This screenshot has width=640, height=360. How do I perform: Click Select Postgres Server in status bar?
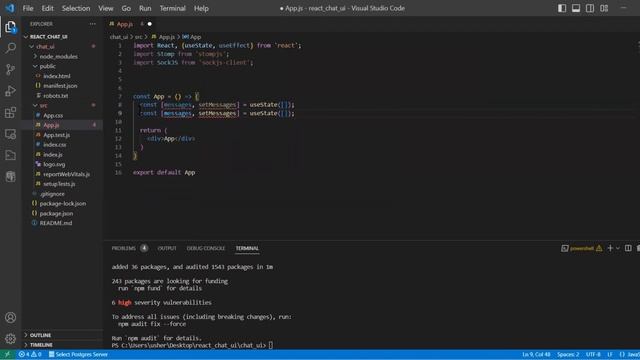pos(78,354)
